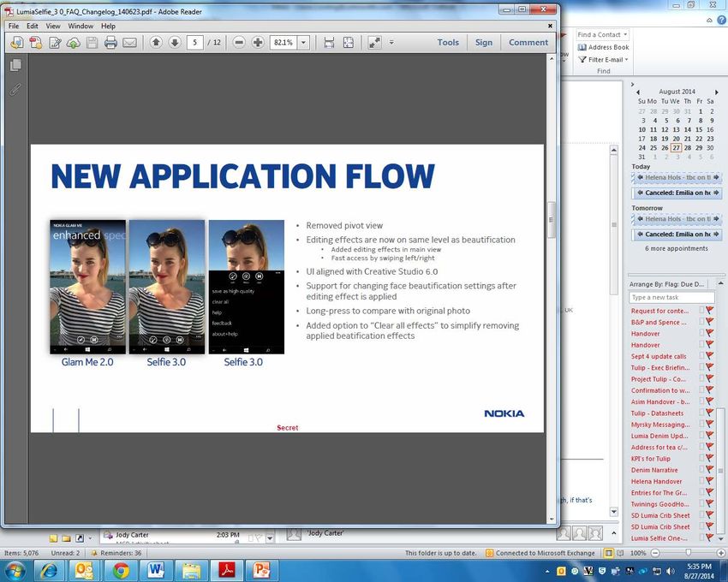
Task: Open the Comment pane
Action: [x=528, y=42]
